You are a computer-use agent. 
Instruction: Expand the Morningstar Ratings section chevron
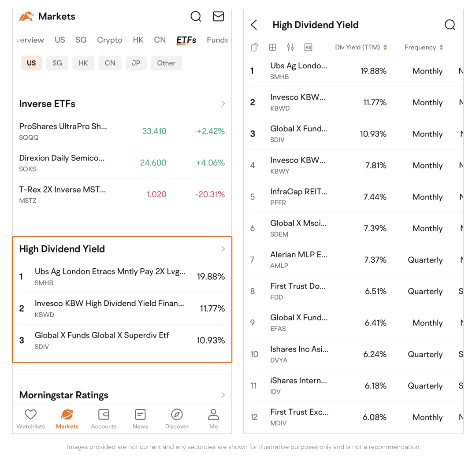(x=223, y=395)
